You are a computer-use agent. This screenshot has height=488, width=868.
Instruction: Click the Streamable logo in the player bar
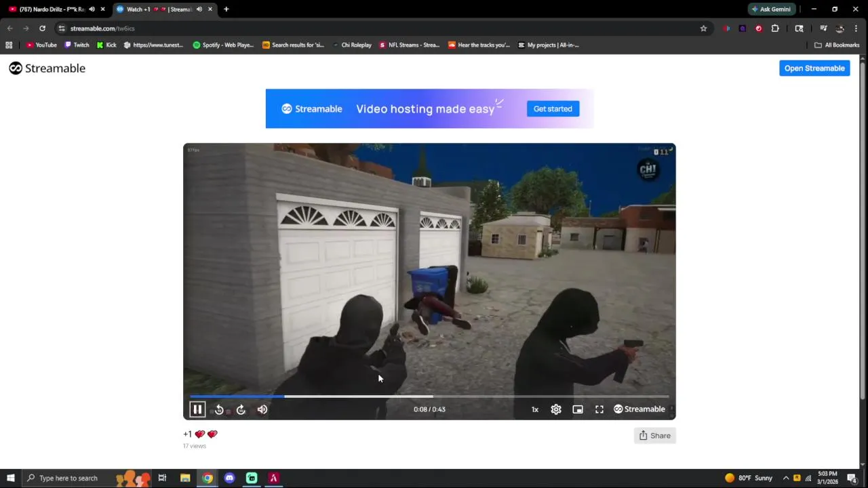click(x=639, y=409)
